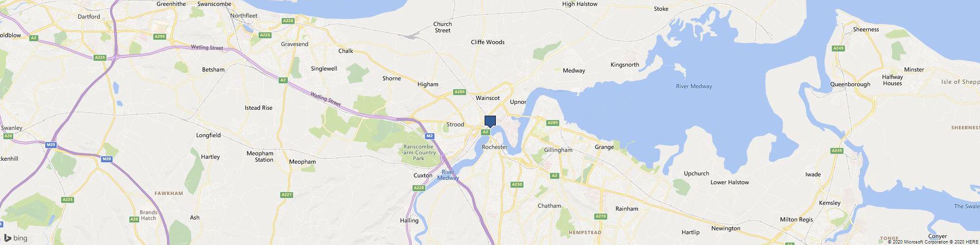Viewport: 980px width, 245px height.
Task: Click the Ranscombe Farm Country Park label
Action: point(419,152)
